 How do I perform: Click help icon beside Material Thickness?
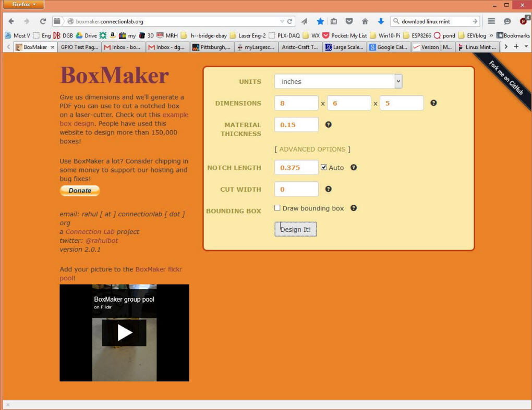328,125
